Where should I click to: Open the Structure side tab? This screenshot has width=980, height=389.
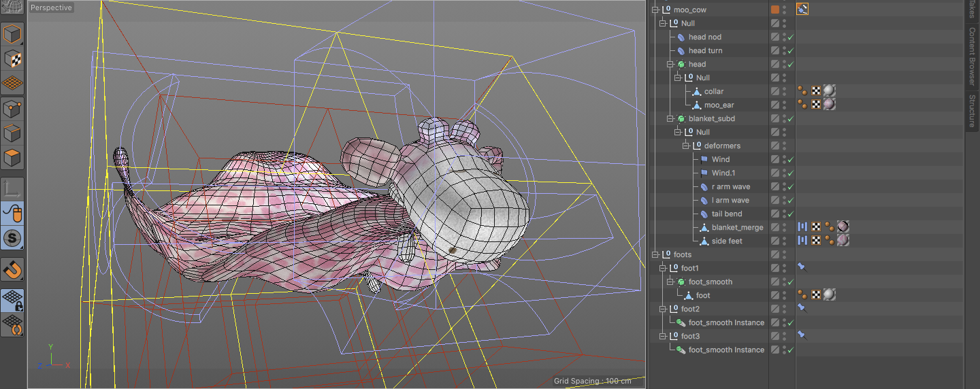point(972,111)
